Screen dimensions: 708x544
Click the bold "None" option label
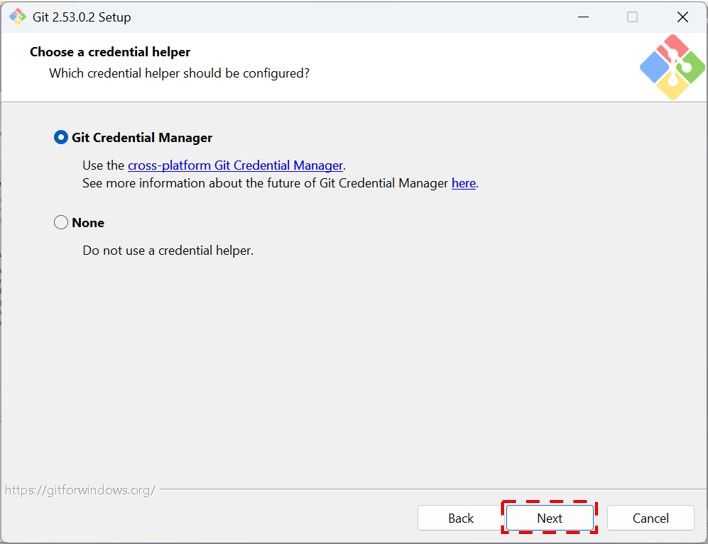tap(88, 223)
